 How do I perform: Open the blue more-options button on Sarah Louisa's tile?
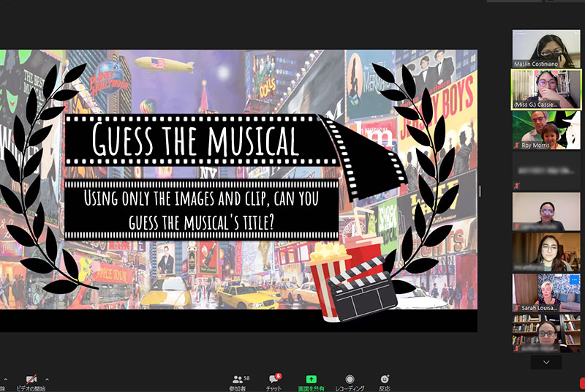click(574, 279)
